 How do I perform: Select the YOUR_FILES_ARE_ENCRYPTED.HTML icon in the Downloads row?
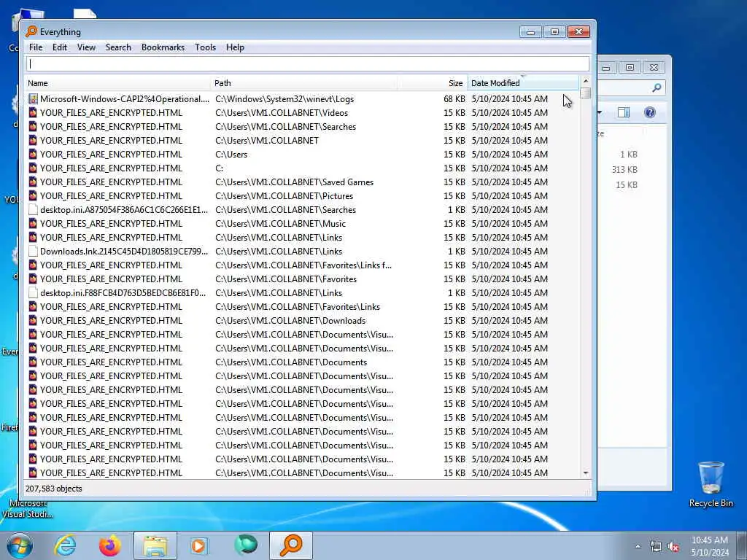(x=33, y=321)
